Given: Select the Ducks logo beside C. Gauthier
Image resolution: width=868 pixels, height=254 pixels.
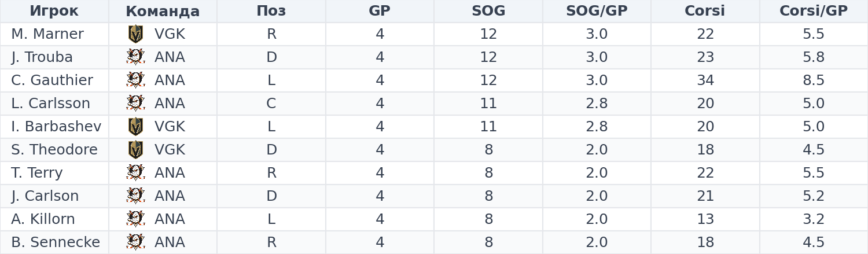Looking at the screenshot, I should coord(135,80).
